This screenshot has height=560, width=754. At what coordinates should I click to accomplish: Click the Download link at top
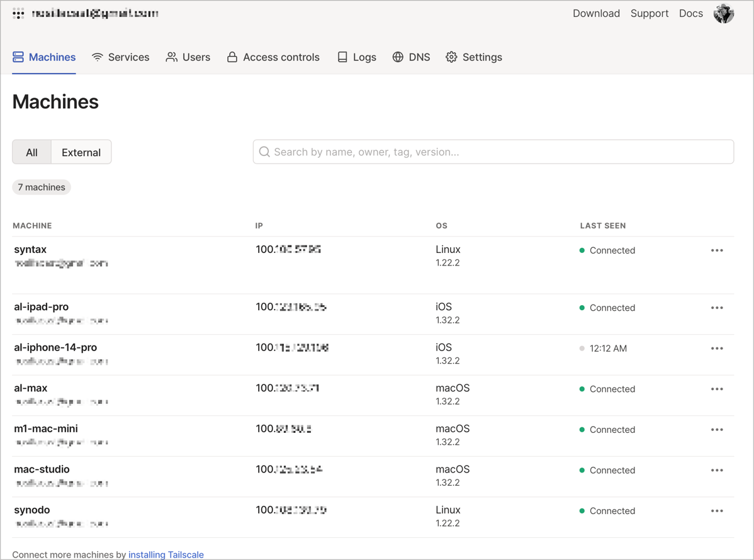coord(596,13)
